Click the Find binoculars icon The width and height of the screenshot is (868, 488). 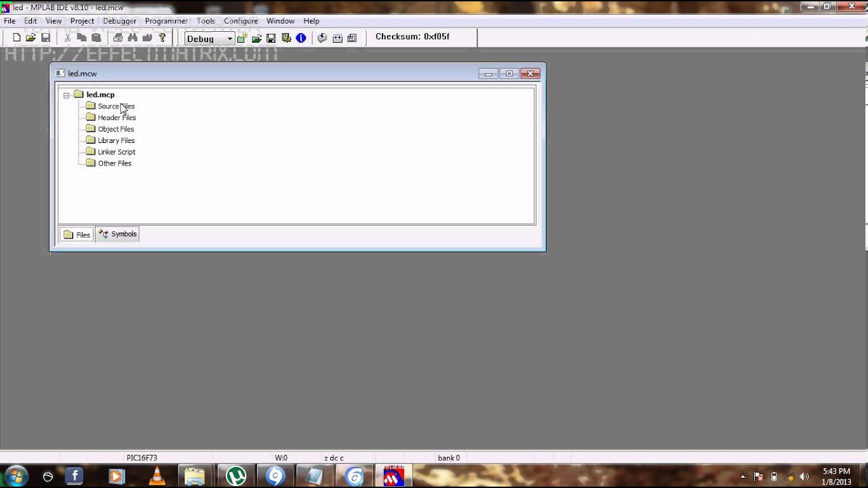132,38
